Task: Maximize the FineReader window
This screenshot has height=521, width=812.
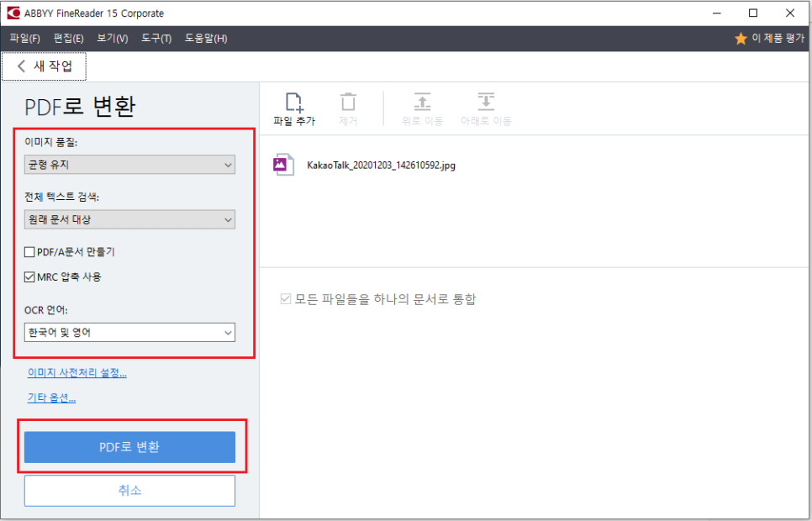Action: [x=753, y=13]
